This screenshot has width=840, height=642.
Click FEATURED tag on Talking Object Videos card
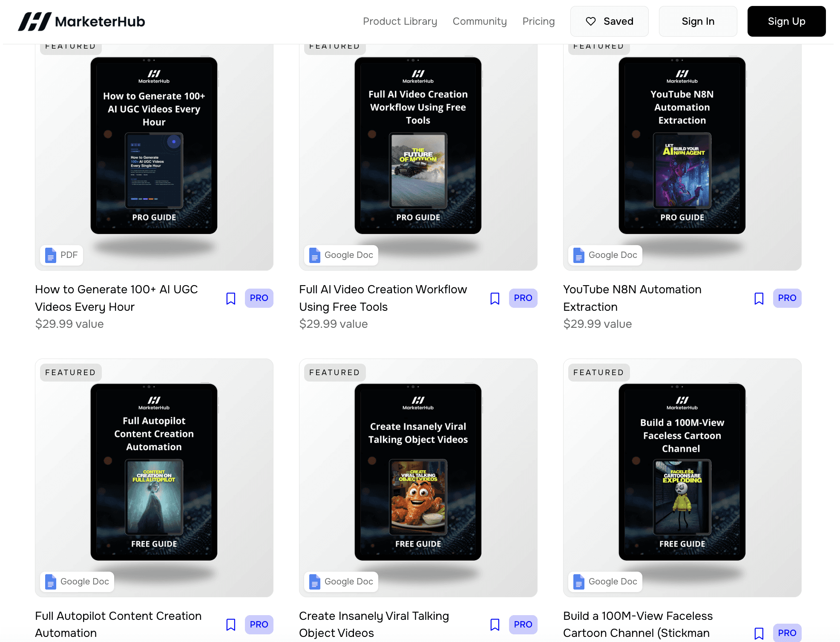tap(335, 373)
